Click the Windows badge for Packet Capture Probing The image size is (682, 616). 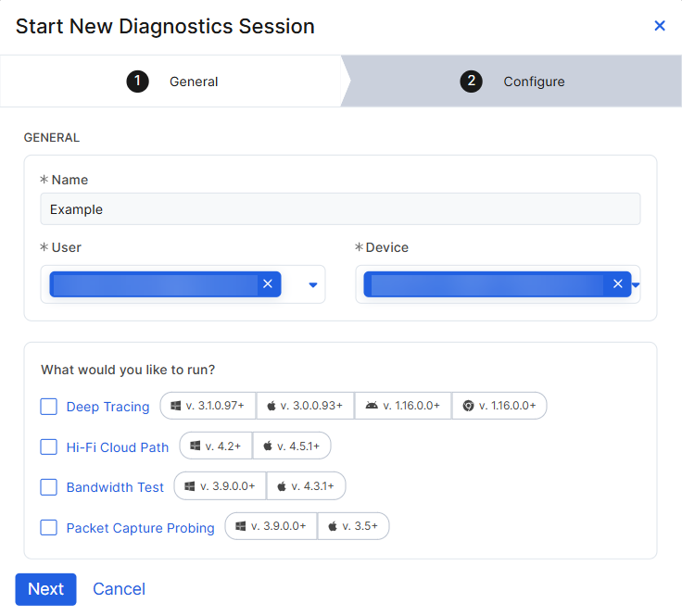pos(271,526)
